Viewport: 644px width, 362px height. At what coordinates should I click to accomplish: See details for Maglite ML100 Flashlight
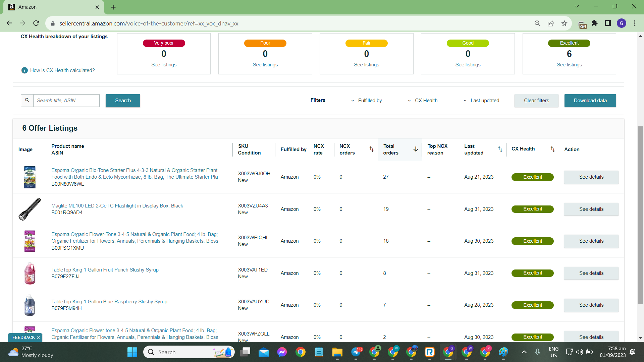click(x=591, y=209)
